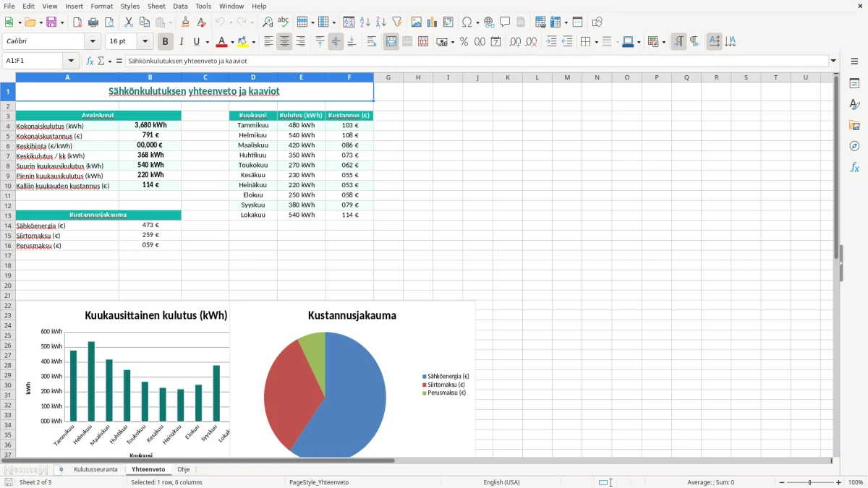Open the Format menu

pyautogui.click(x=102, y=6)
